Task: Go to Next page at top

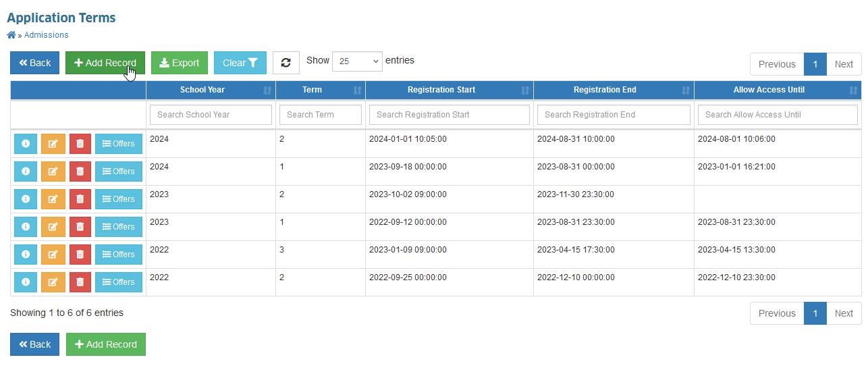Action: click(844, 64)
